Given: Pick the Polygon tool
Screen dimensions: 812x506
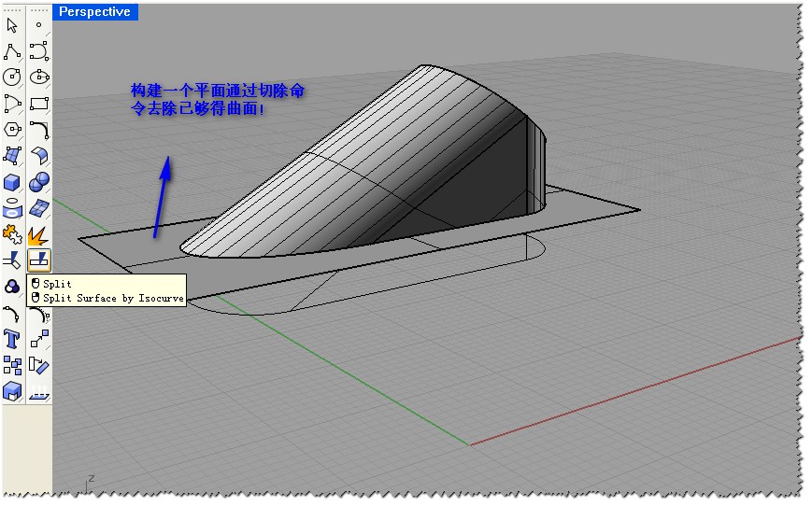Looking at the screenshot, I should (12, 130).
